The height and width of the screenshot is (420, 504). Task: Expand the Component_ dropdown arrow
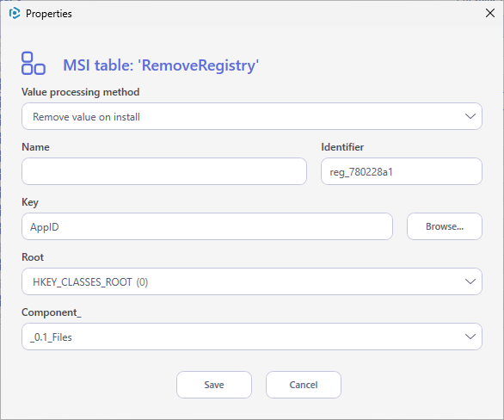tap(470, 337)
